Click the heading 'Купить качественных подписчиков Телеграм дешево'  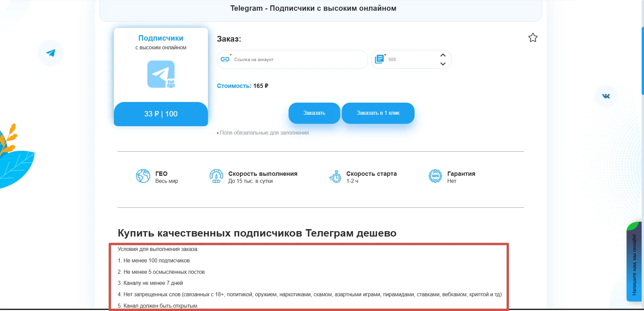click(x=257, y=233)
